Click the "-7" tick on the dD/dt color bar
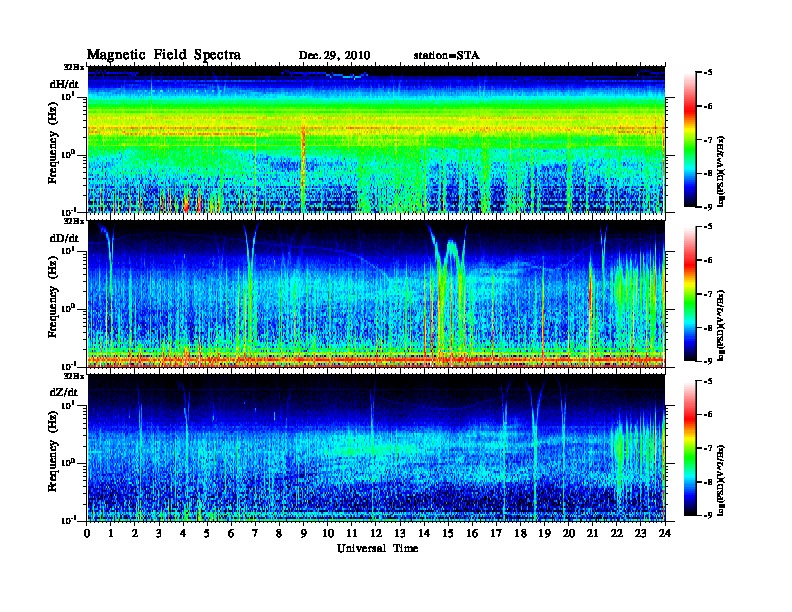The width and height of the screenshot is (792, 612). click(x=708, y=294)
